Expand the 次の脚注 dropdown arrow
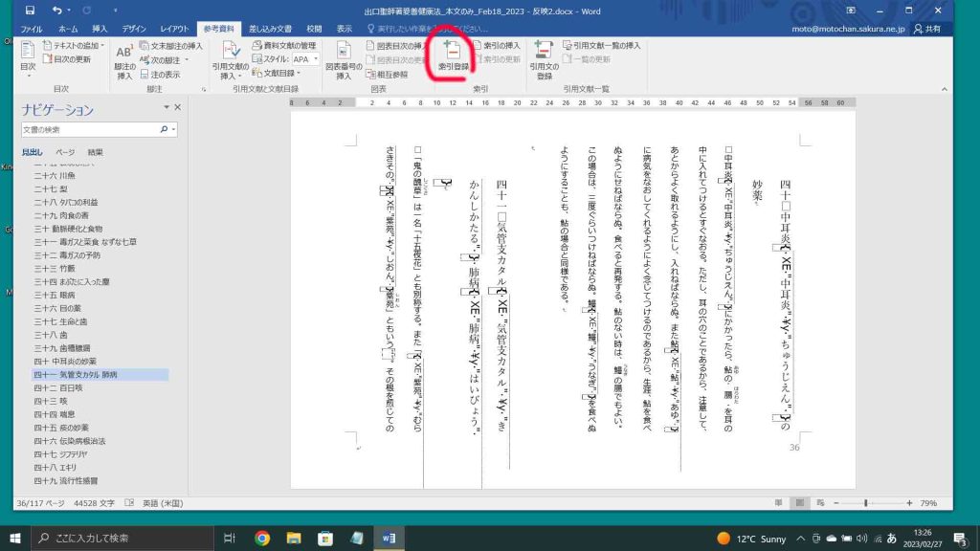This screenshot has width=980, height=551. tap(187, 60)
